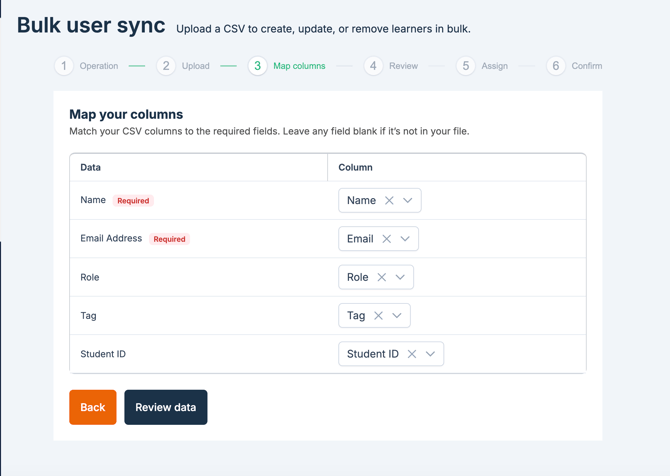Viewport: 670px width, 476px height.
Task: Click the orange Back button
Action: (x=93, y=407)
